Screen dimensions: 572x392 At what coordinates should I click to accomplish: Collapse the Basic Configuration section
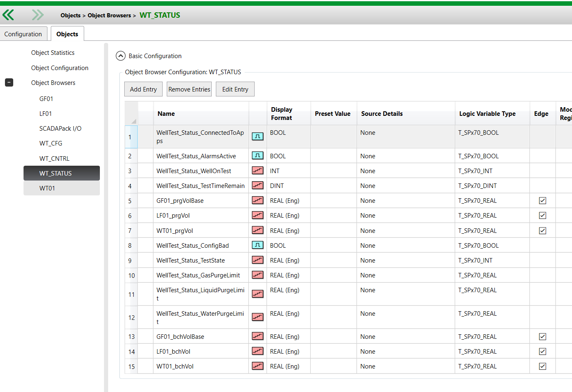tap(121, 56)
